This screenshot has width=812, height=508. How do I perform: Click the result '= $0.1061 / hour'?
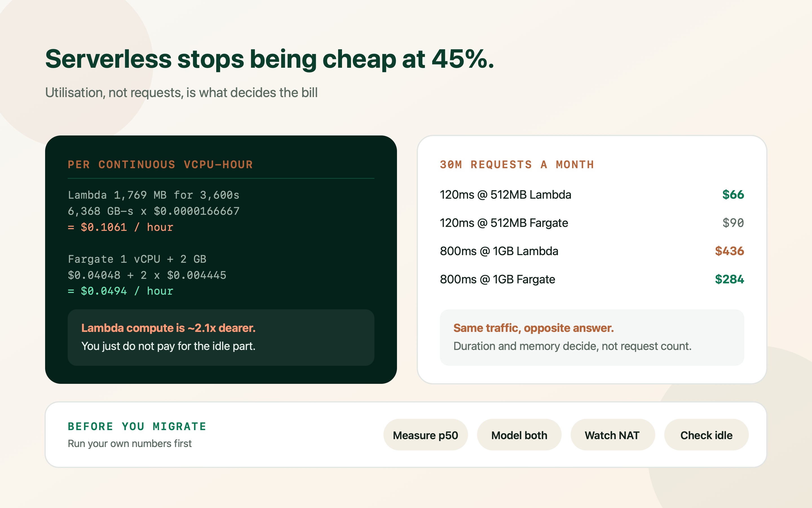[120, 227]
